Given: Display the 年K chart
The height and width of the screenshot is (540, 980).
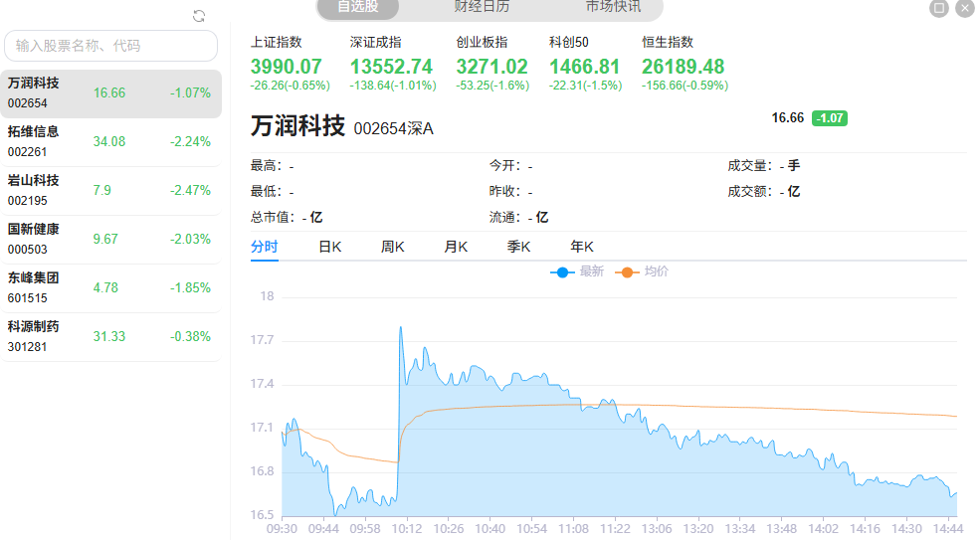Looking at the screenshot, I should [x=582, y=247].
